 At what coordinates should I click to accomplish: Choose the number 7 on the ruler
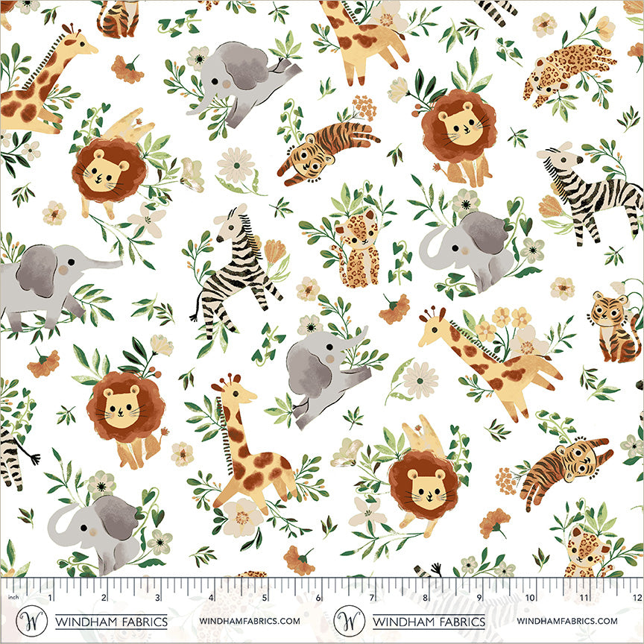[372, 597]
